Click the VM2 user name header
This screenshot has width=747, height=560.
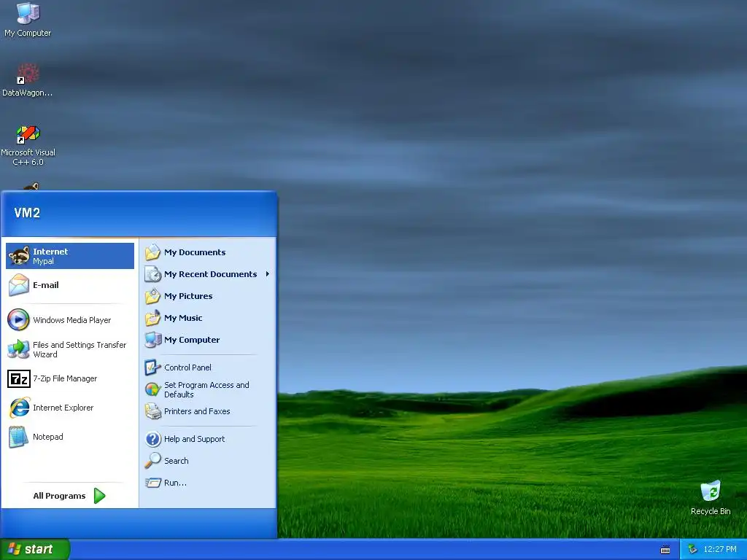(x=27, y=213)
